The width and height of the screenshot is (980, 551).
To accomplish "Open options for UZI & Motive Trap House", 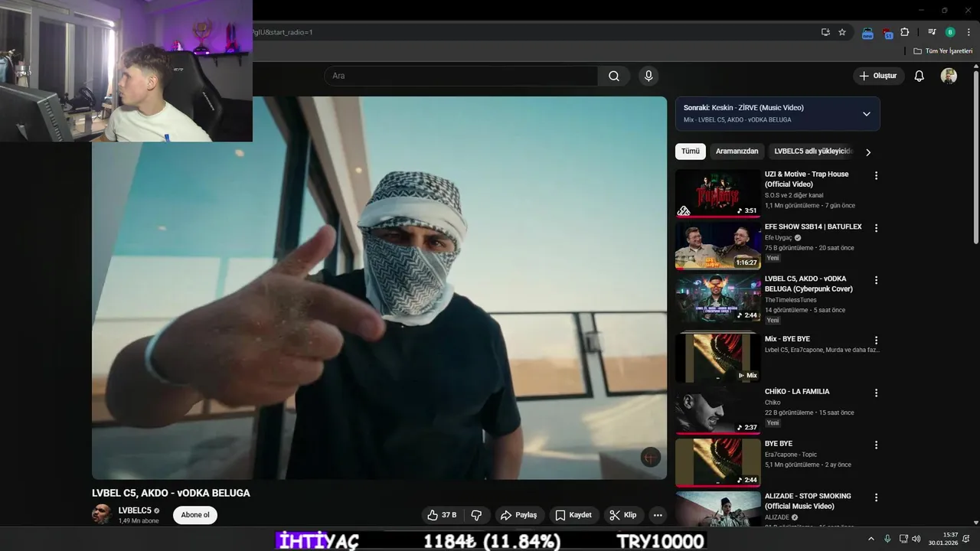I will tap(876, 175).
